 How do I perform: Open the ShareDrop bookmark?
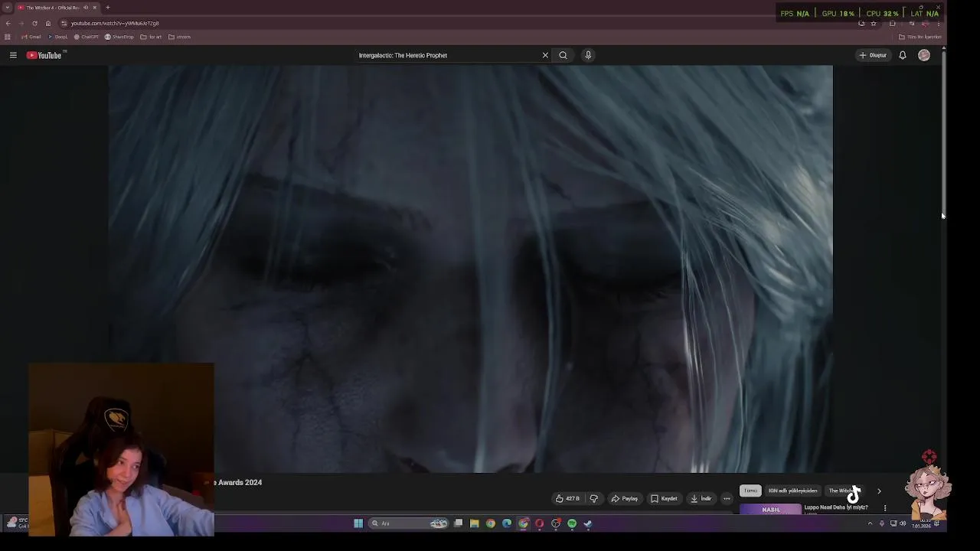(119, 37)
